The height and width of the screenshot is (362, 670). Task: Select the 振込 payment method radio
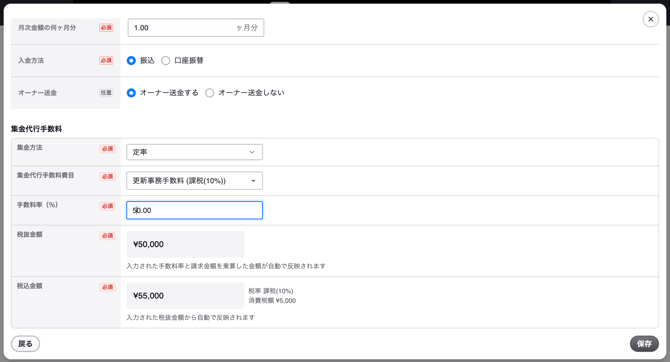(131, 61)
